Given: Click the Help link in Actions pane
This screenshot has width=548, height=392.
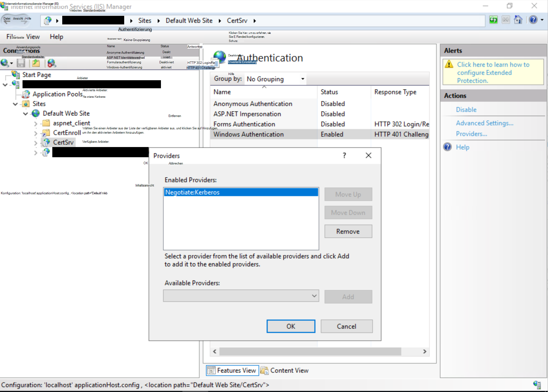Looking at the screenshot, I should (462, 147).
